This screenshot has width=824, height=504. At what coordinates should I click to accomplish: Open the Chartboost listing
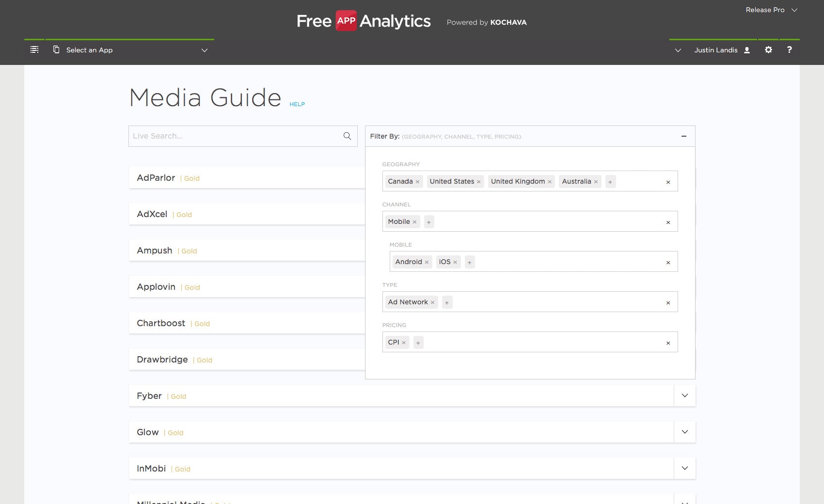pos(247,323)
